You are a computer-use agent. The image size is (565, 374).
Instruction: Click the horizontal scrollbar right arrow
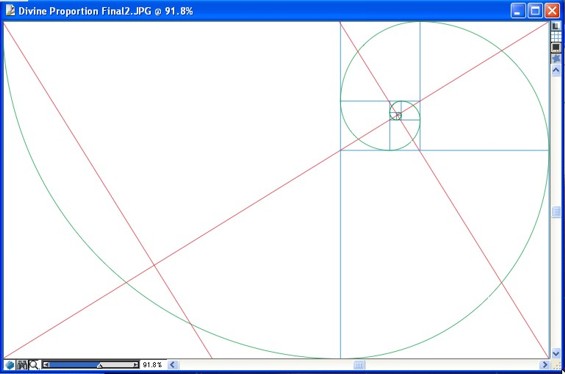(545, 365)
